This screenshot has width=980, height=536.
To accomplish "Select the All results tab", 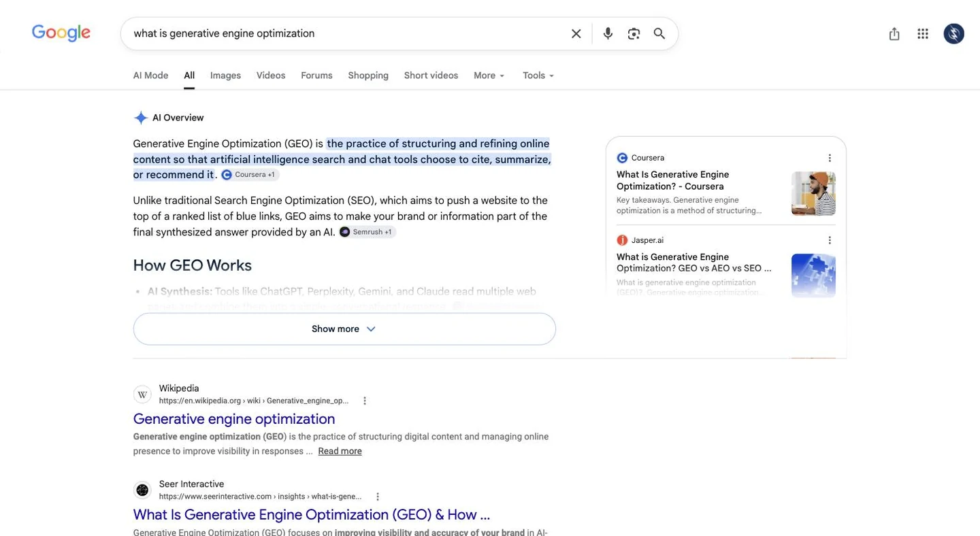I will pyautogui.click(x=189, y=76).
